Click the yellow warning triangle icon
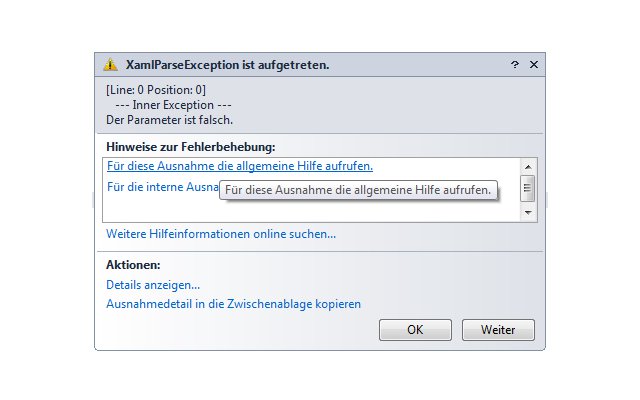640x400 pixels. pos(110,65)
